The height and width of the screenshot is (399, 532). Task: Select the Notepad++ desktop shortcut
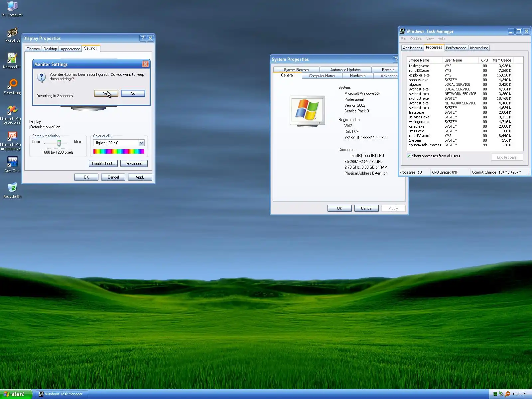coord(12,61)
